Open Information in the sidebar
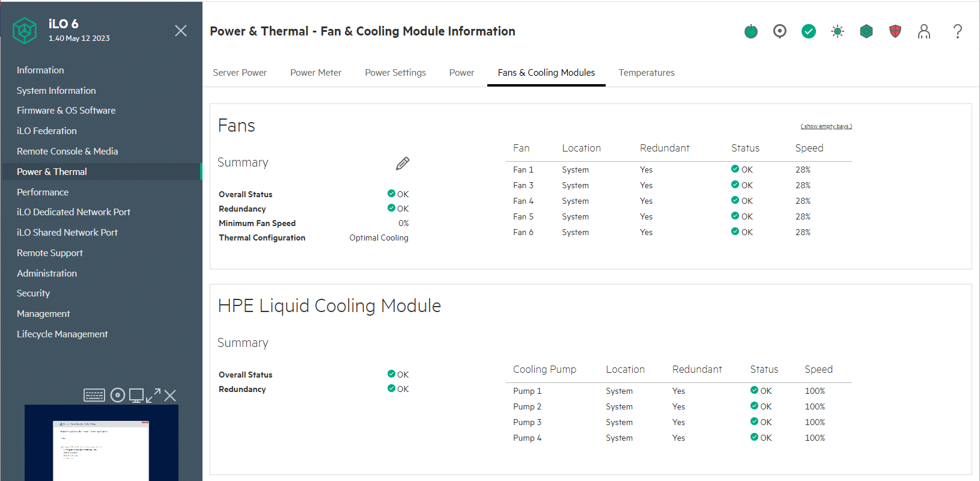 click(x=40, y=70)
